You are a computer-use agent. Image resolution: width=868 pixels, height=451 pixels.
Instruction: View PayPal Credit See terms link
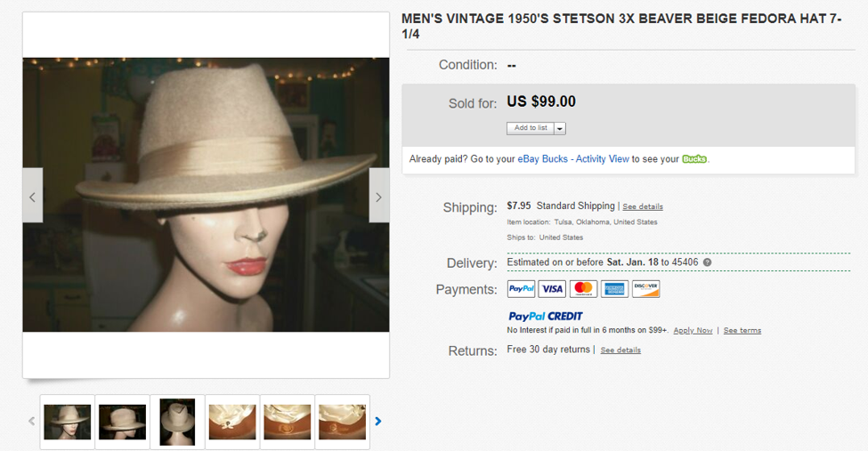coord(742,330)
